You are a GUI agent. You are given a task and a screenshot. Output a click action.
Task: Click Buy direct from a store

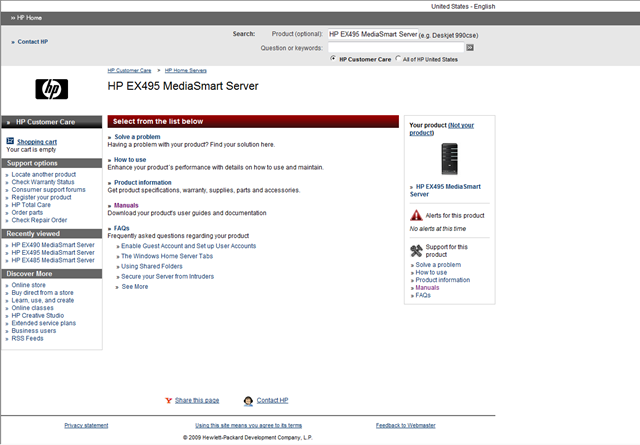(42, 293)
